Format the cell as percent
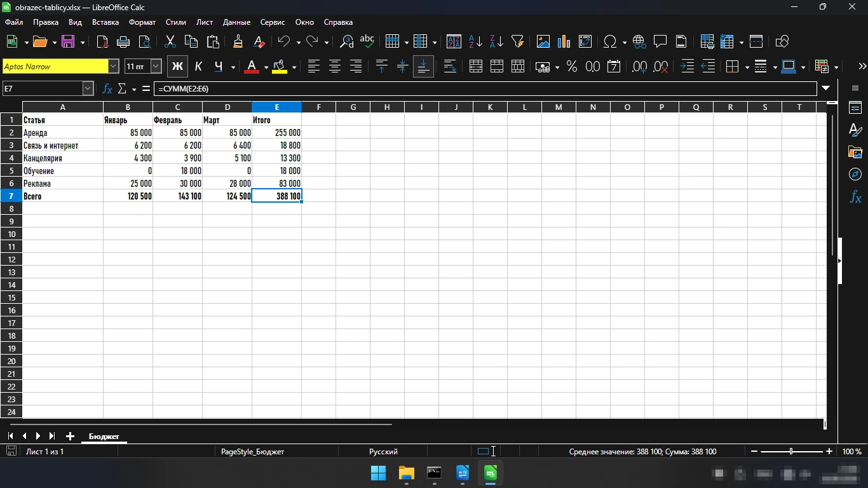Image resolution: width=868 pixels, height=488 pixels. click(x=572, y=67)
